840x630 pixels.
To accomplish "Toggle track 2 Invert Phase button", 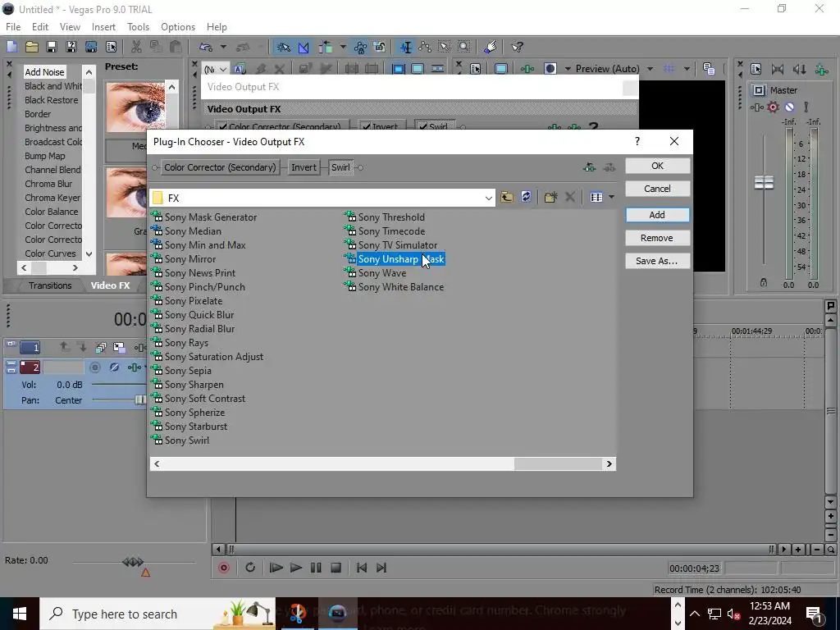I will click(x=114, y=367).
